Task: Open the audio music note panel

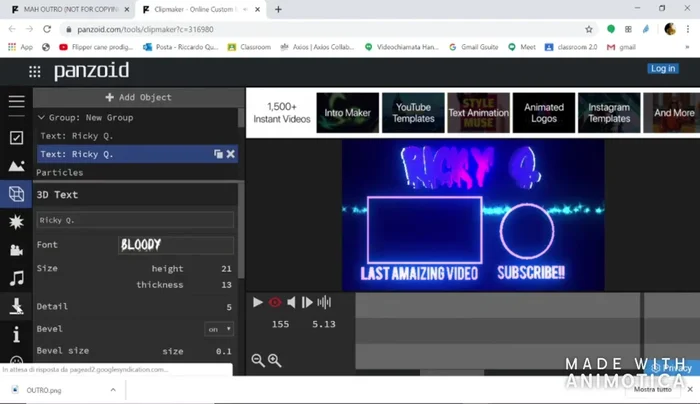Action: coord(16,278)
